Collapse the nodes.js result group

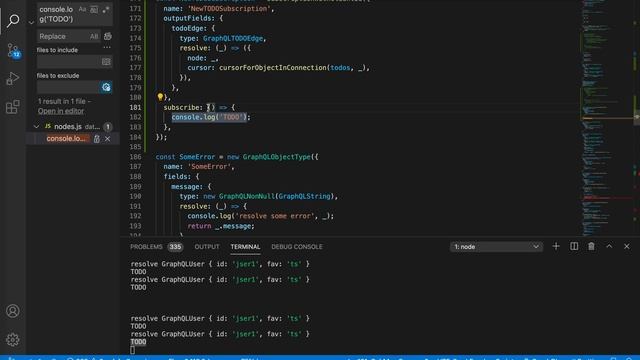[x=36, y=127]
